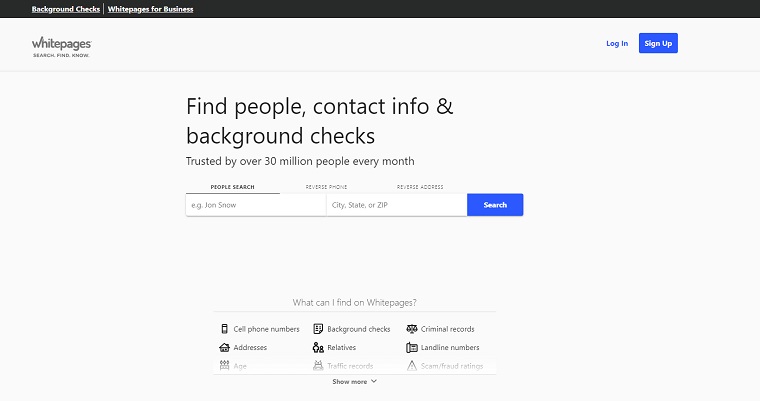This screenshot has height=401, width=760.
Task: Click the traffic records icon
Action: [318, 366]
